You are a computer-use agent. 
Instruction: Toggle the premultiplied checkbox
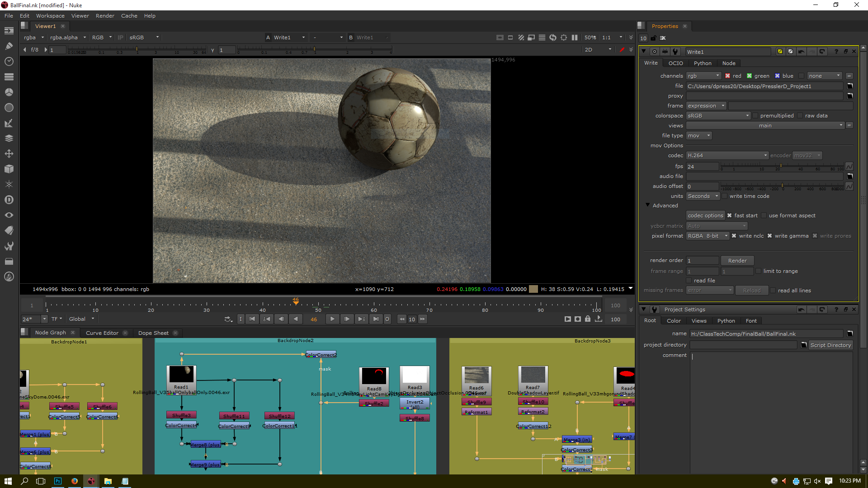click(755, 116)
